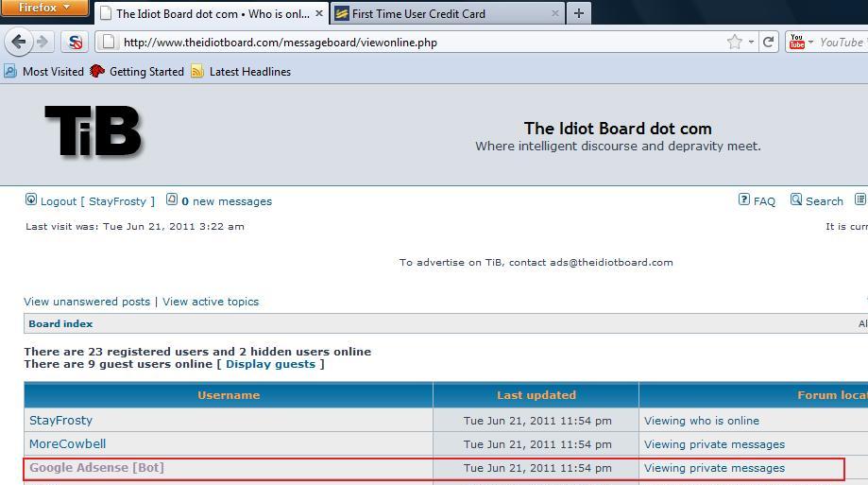Click the Google Adsense [Bot] username
This screenshot has height=485, width=868.
tap(97, 467)
